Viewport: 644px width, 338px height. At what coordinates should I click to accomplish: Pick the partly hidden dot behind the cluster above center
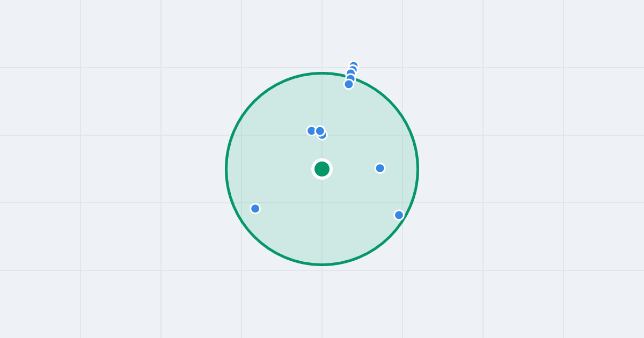(323, 136)
